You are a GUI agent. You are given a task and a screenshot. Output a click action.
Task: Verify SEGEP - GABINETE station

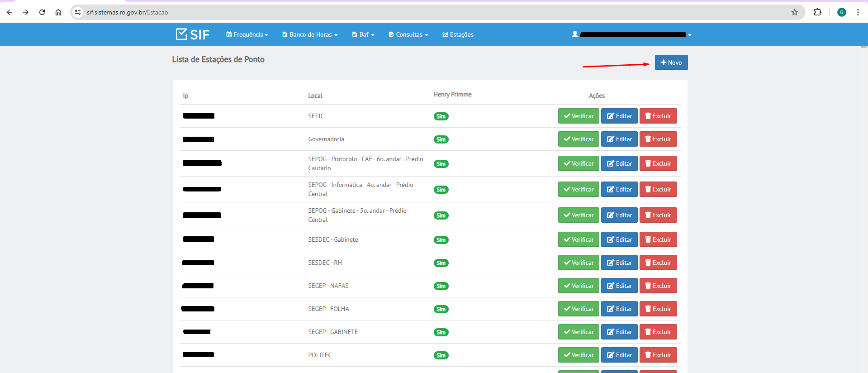[579, 332]
